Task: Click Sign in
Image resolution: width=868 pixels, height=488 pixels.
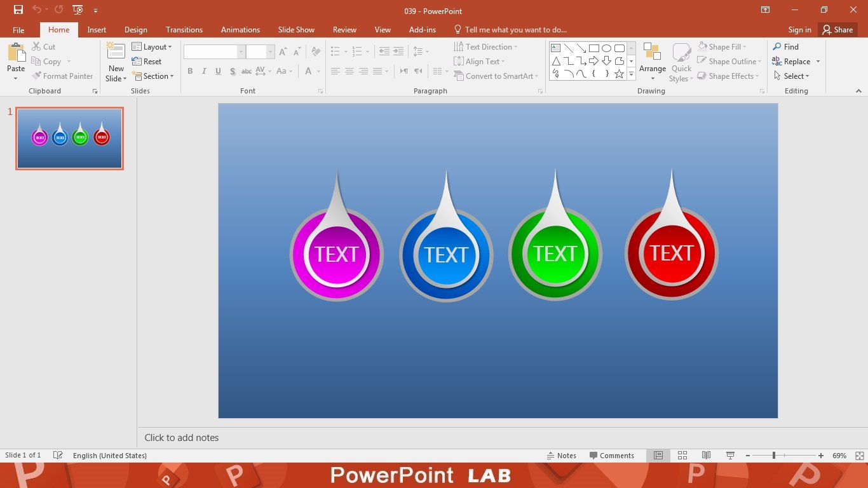Action: click(x=799, y=30)
